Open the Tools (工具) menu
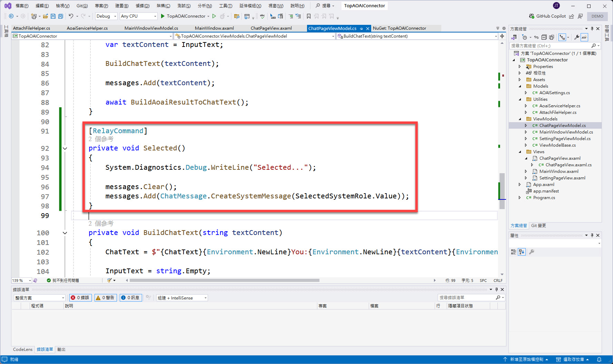The width and height of the screenshot is (613, 364). [x=226, y=6]
